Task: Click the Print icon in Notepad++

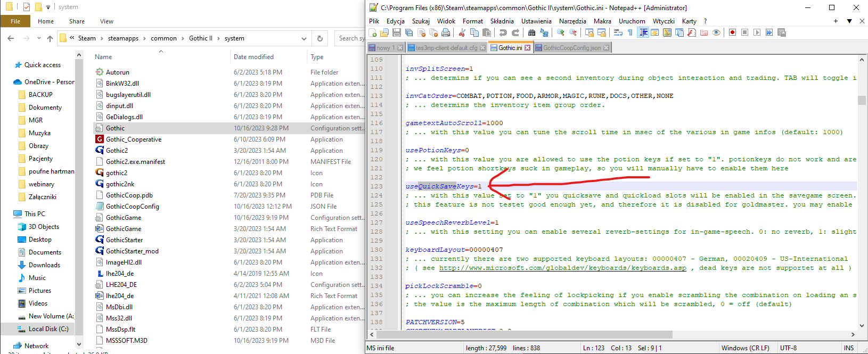Action: [446, 32]
